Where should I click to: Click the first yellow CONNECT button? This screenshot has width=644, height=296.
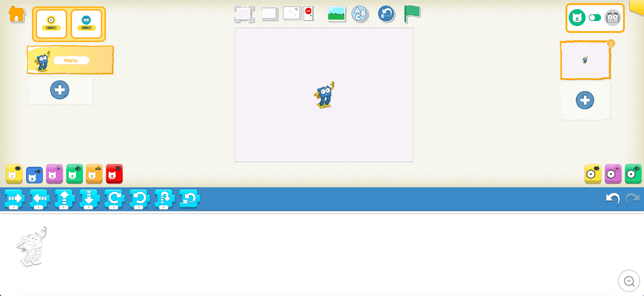(x=52, y=24)
